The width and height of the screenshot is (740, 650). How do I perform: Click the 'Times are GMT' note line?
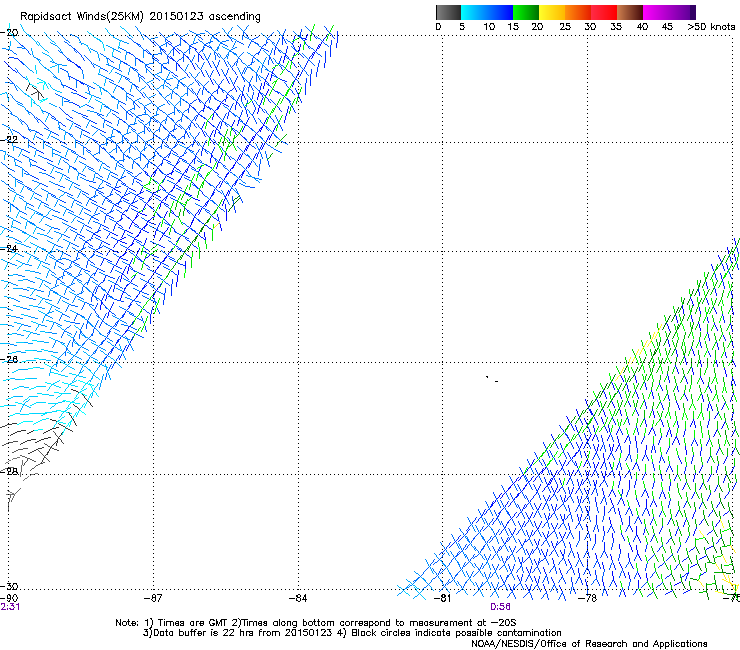point(316,623)
